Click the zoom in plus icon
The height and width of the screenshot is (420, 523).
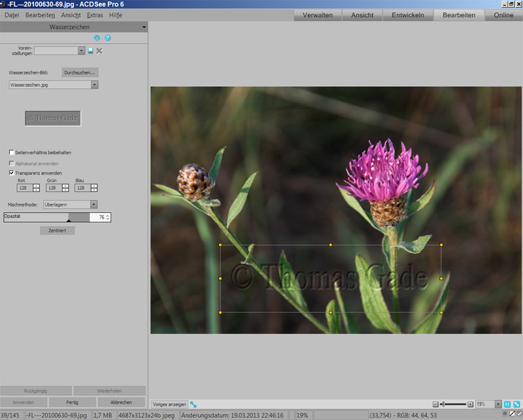(x=471, y=404)
